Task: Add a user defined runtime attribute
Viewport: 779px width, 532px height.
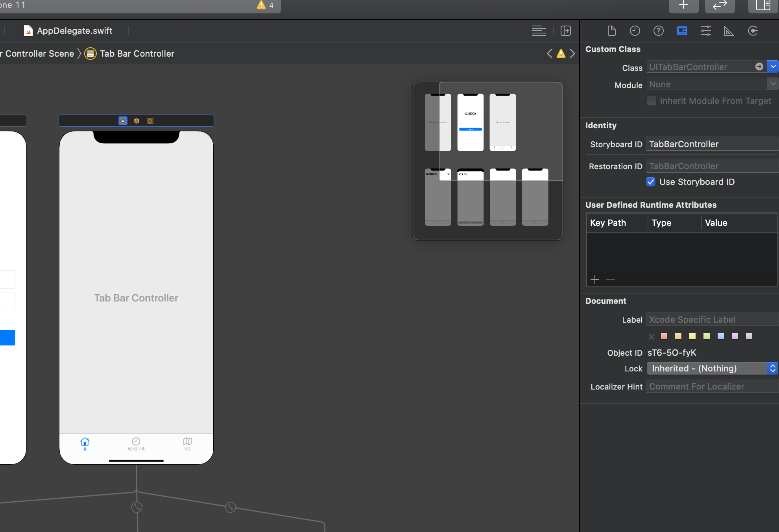Action: pyautogui.click(x=595, y=279)
